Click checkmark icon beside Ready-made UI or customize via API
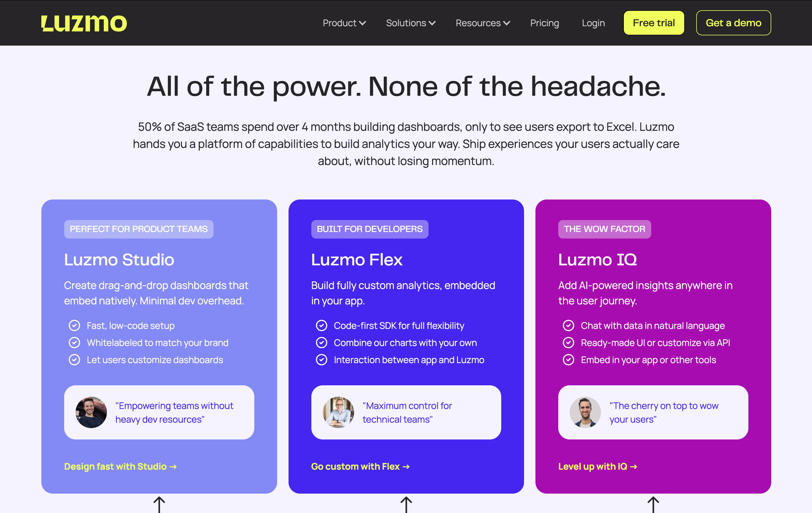812x513 pixels. [x=569, y=343]
